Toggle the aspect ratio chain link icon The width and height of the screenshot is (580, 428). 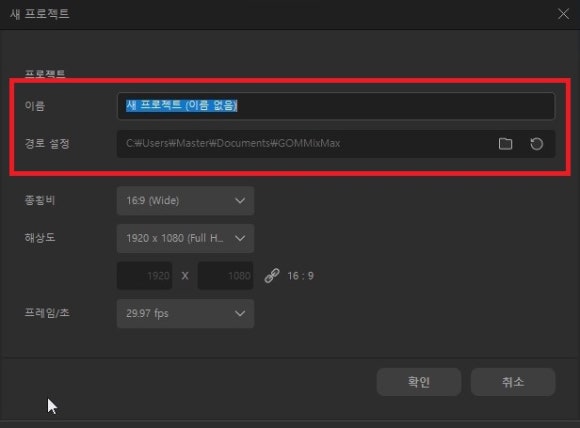click(272, 276)
